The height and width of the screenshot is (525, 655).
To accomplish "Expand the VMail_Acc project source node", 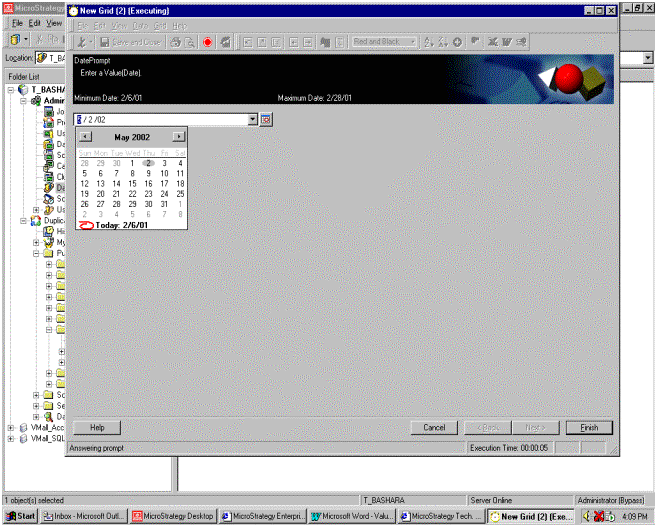I will pos(11,428).
